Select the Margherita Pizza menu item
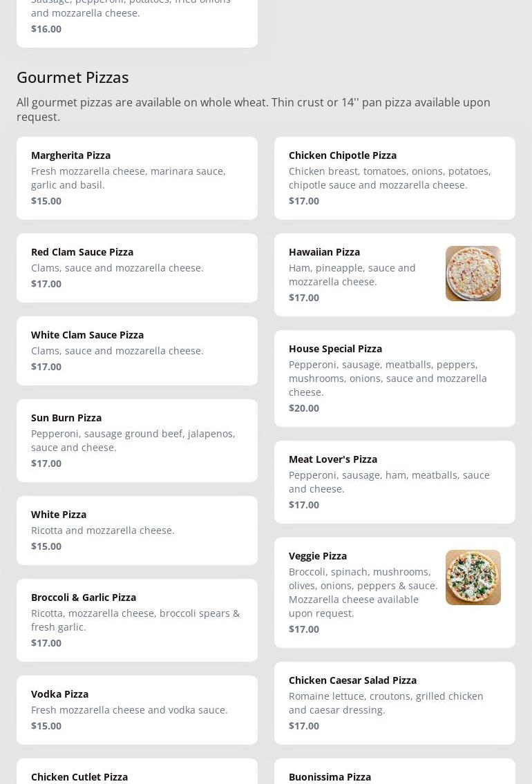 point(137,178)
